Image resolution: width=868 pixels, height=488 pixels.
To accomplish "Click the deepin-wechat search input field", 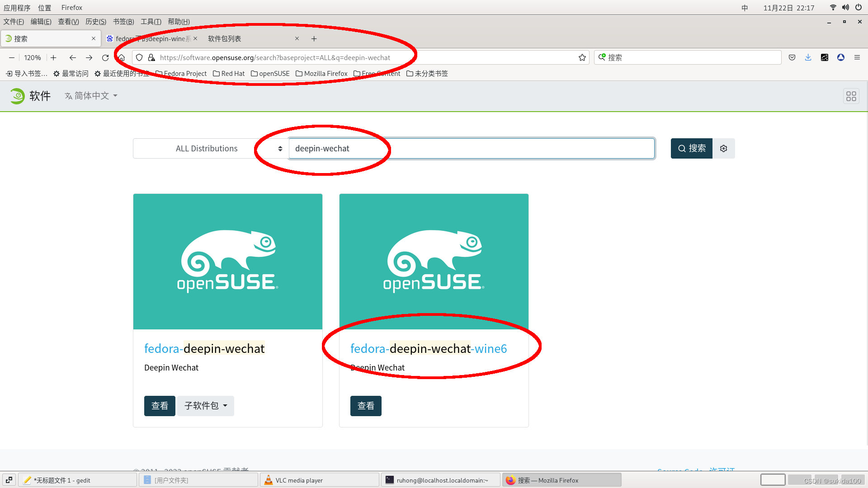I will (471, 149).
